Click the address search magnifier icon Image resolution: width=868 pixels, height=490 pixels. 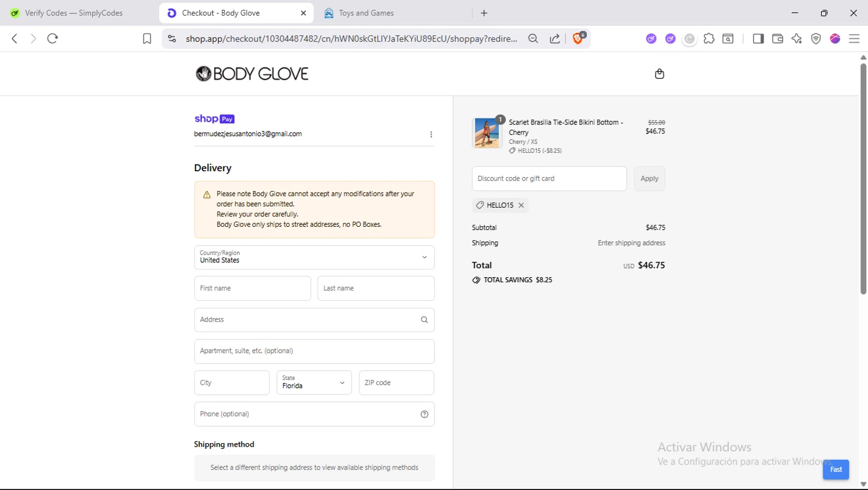[424, 319]
